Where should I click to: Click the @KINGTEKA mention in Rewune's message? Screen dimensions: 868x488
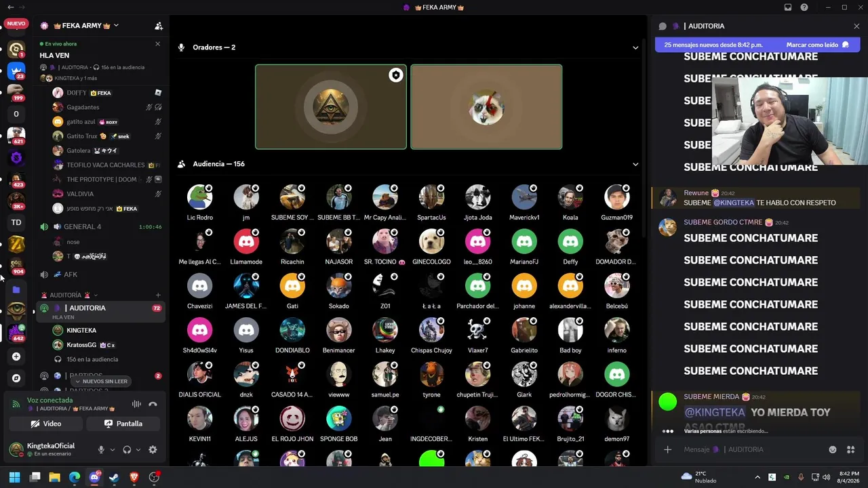pyautogui.click(x=734, y=203)
